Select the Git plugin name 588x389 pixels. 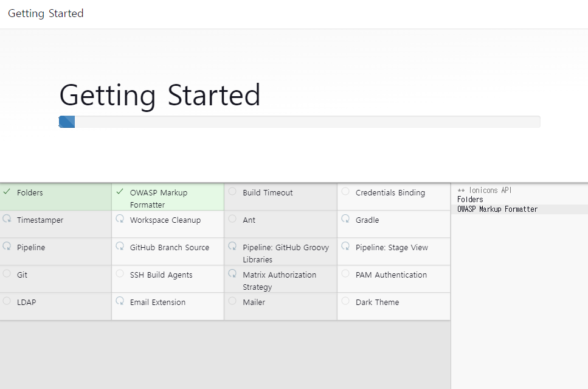22,275
